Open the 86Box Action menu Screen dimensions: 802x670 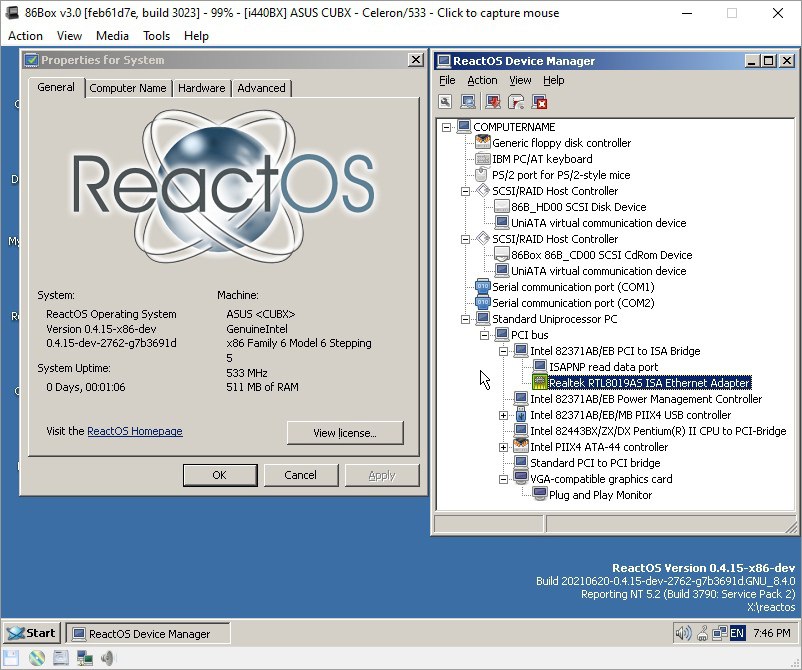(x=25, y=35)
